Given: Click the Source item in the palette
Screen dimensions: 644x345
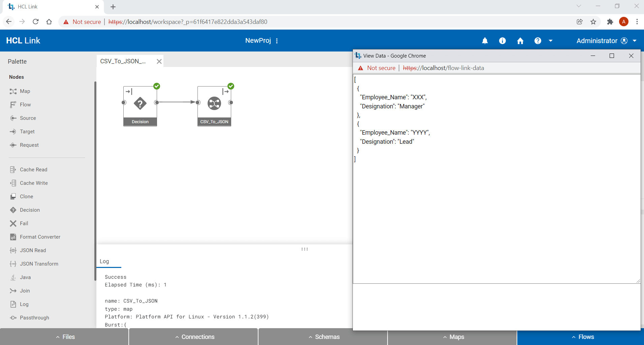Looking at the screenshot, I should pos(28,118).
